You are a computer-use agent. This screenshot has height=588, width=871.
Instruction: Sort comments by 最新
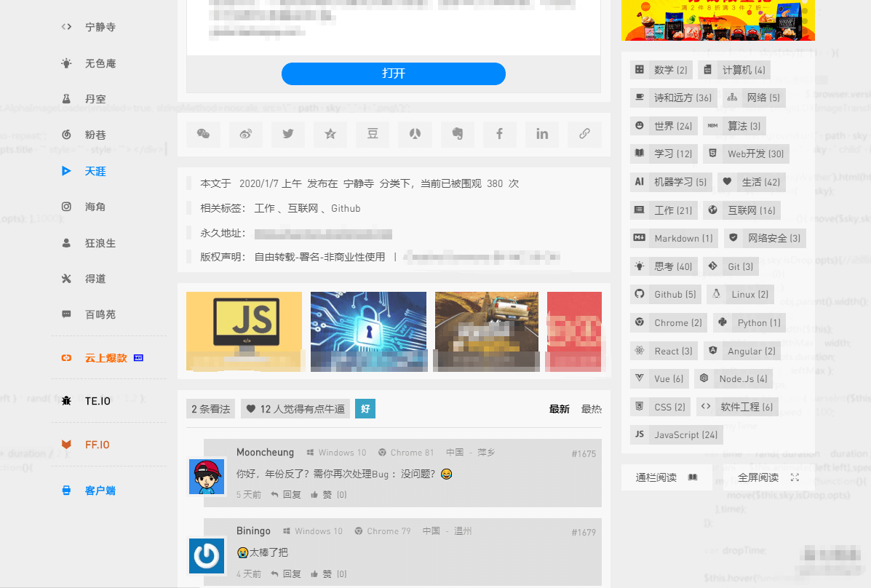click(559, 409)
